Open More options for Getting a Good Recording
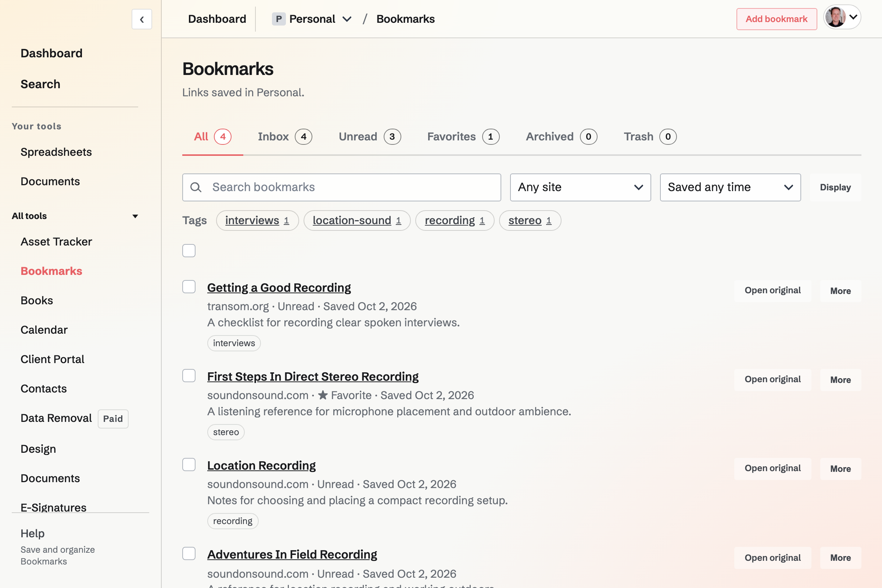 840,291
